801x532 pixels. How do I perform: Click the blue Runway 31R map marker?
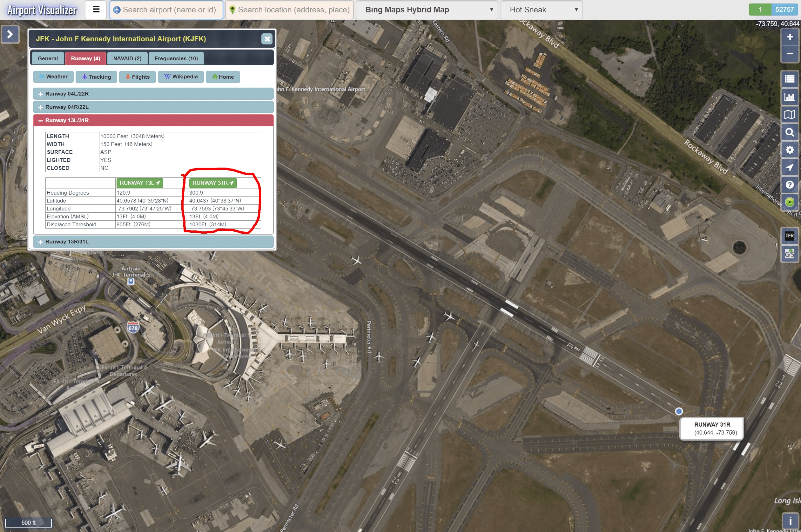click(x=678, y=411)
